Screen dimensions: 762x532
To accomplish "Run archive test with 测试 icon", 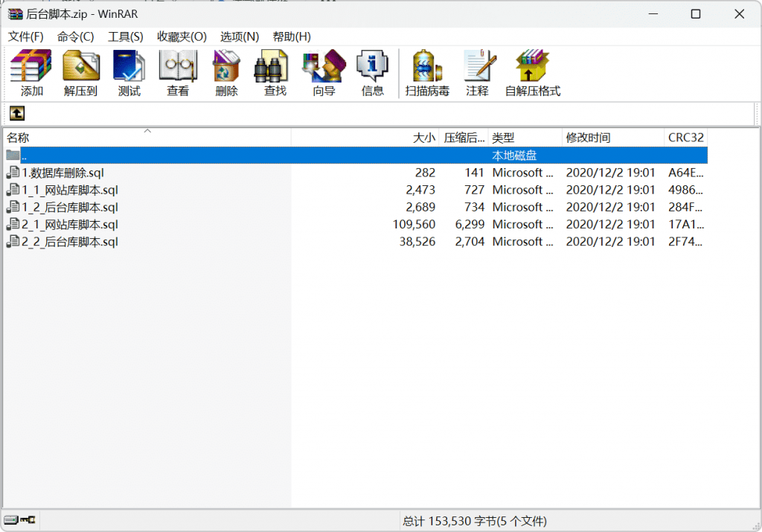I will click(129, 73).
